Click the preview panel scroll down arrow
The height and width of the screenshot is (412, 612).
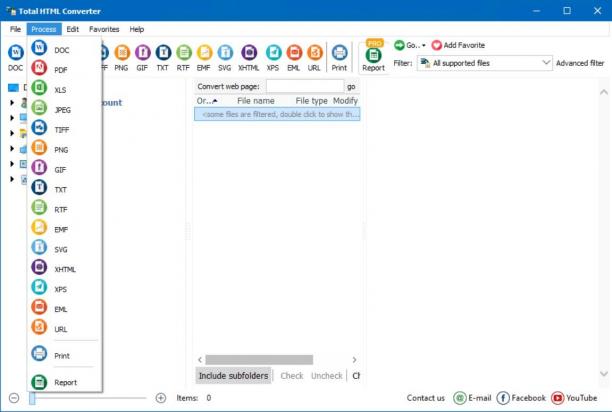point(604,374)
